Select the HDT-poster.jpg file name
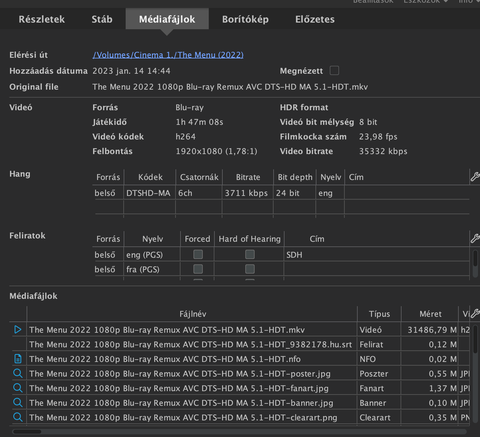480x437 pixels. coord(180,374)
